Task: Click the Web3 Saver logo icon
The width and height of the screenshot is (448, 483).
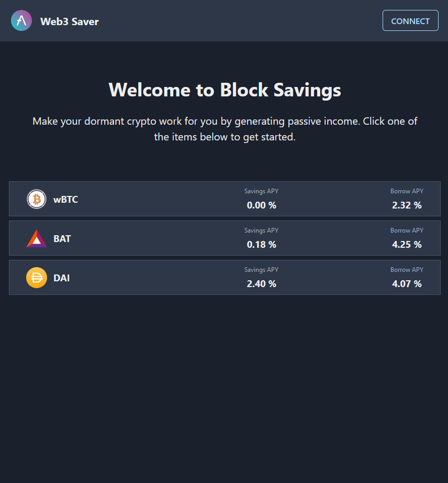Action: point(21,21)
